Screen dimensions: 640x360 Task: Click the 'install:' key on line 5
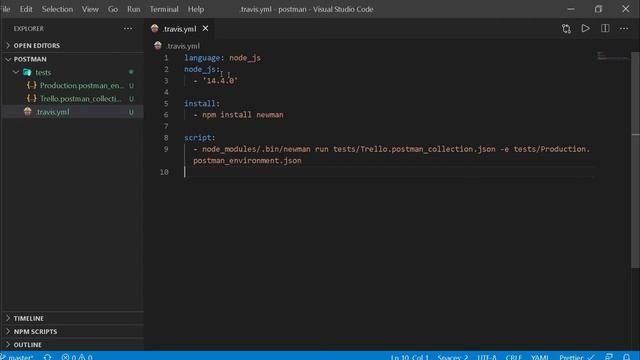coord(202,104)
